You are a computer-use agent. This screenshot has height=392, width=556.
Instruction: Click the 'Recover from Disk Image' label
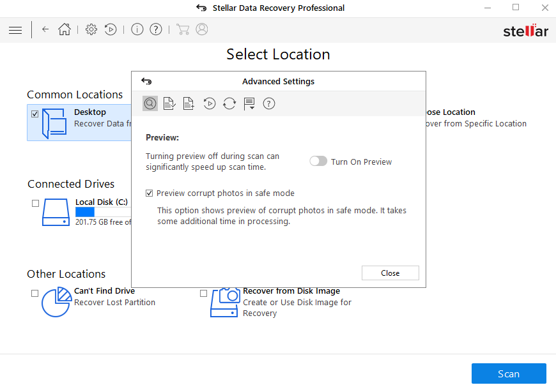(x=291, y=291)
